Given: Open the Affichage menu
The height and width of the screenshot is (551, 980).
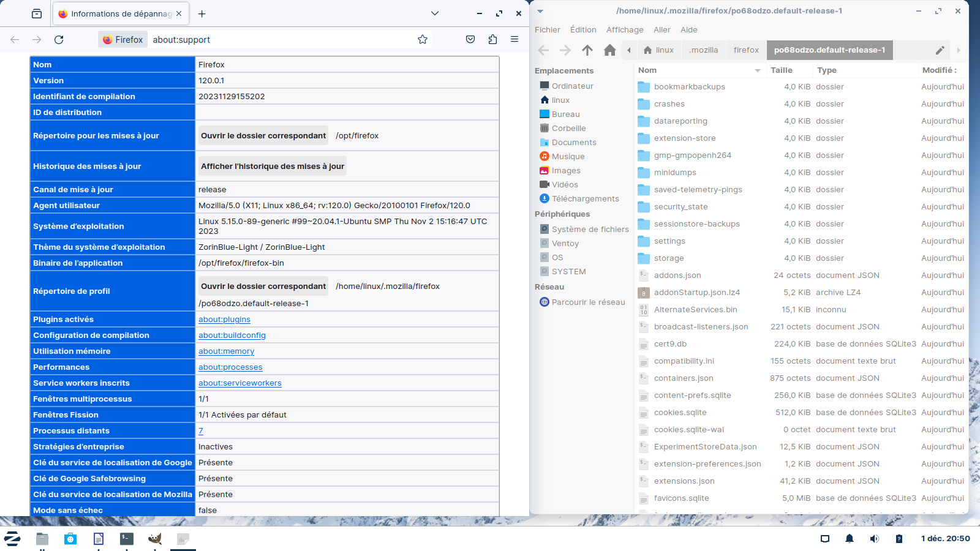Looking at the screenshot, I should click(x=625, y=30).
